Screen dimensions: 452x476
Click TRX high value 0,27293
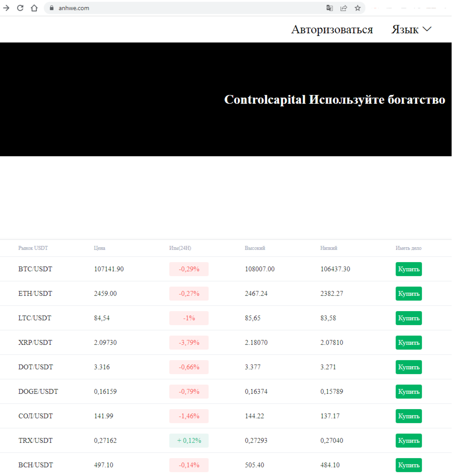click(256, 441)
